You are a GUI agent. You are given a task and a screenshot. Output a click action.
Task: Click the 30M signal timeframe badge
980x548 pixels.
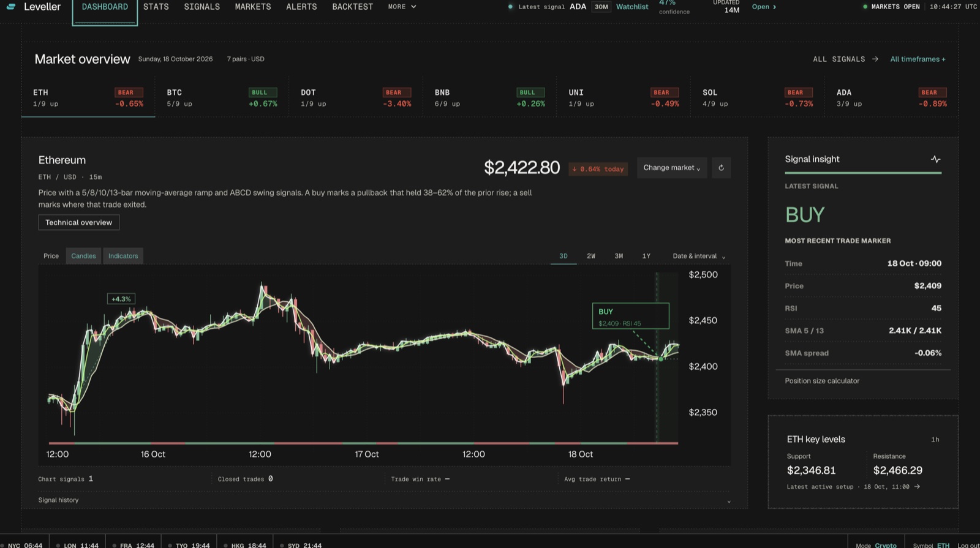601,7
